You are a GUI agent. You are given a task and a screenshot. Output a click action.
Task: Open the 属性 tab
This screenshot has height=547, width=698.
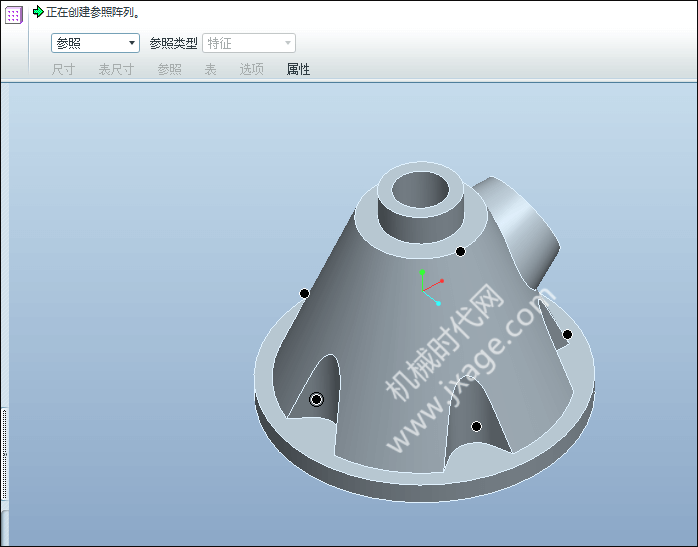tap(298, 69)
